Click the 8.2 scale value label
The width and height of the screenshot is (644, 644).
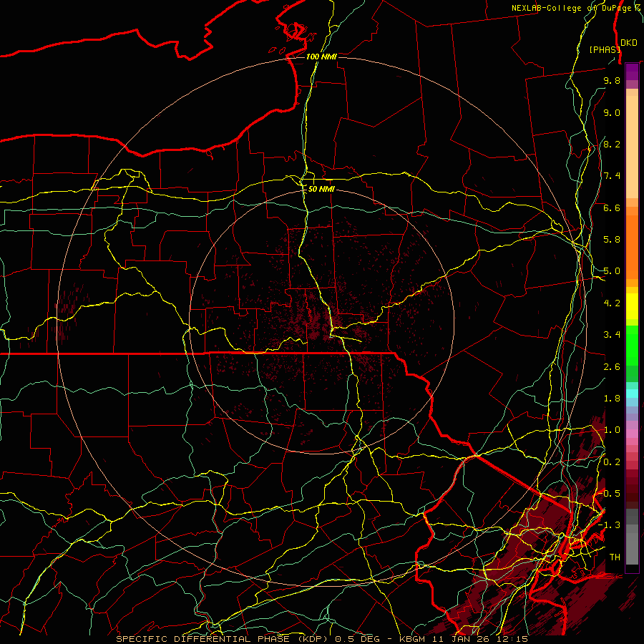click(612, 144)
